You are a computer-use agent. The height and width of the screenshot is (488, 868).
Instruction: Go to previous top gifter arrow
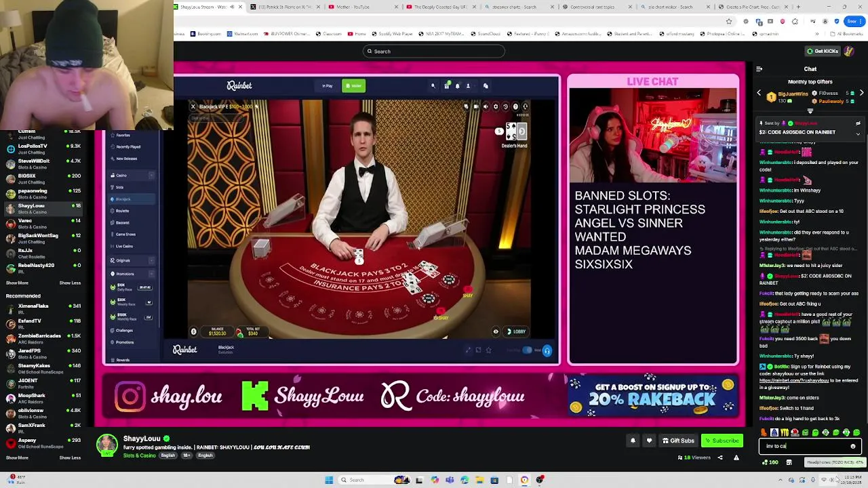(x=759, y=93)
